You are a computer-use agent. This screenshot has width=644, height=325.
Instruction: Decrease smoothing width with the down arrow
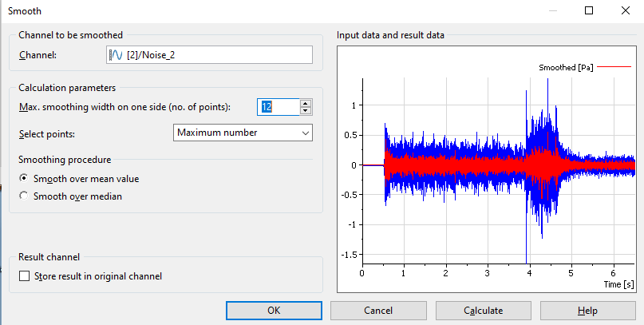306,112
